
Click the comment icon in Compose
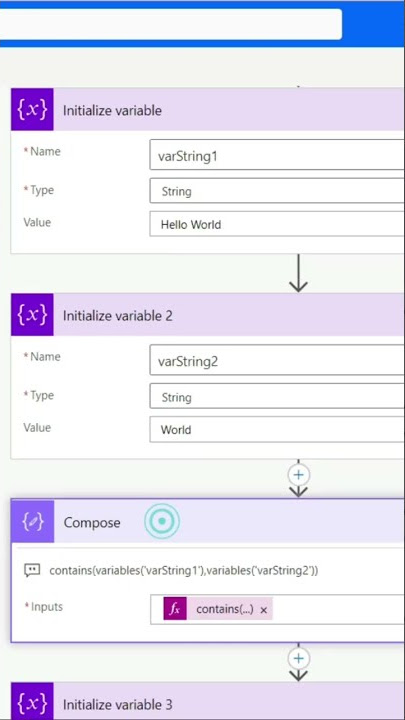[x=32, y=570]
